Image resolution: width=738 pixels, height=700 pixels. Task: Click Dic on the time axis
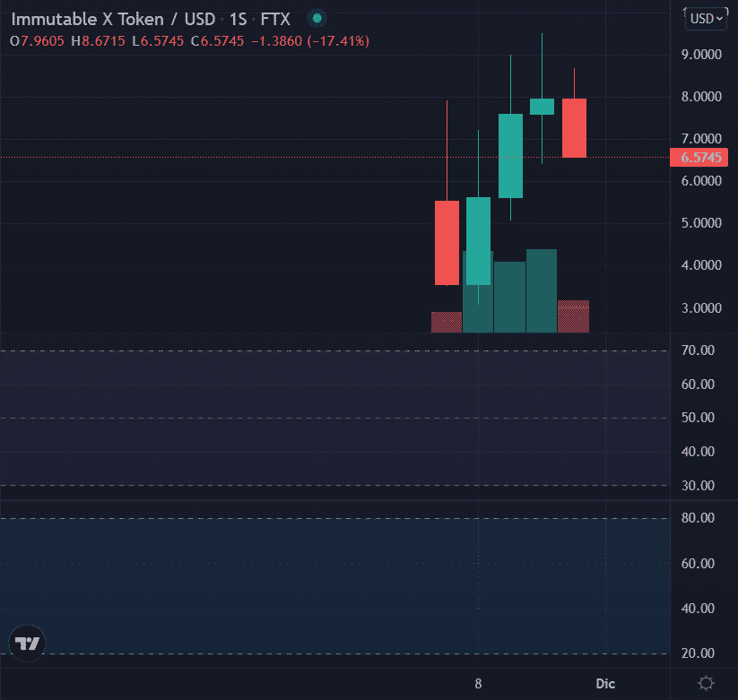click(x=605, y=684)
